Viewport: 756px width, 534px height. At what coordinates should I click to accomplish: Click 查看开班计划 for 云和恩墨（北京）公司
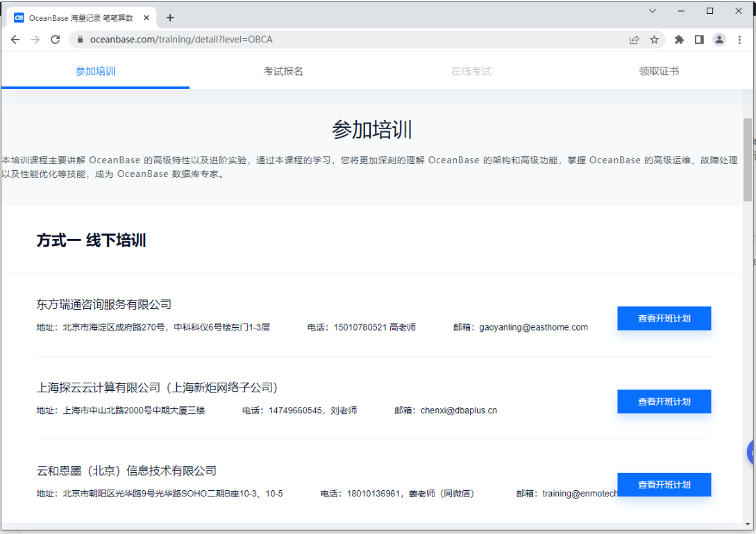pos(664,485)
